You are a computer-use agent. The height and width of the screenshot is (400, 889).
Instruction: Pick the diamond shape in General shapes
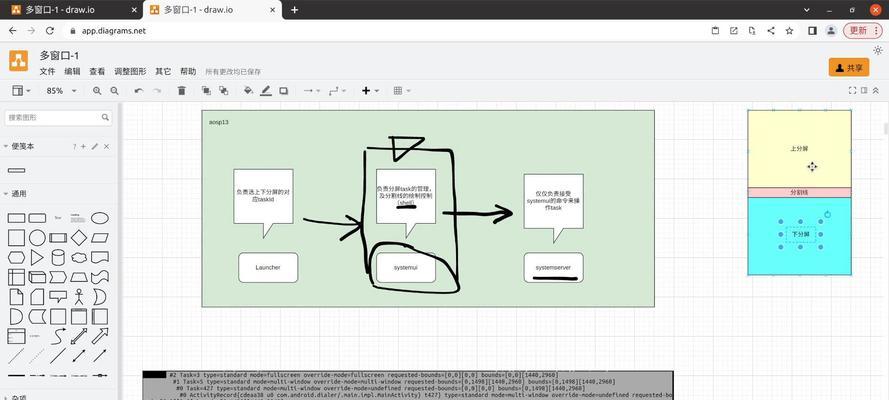tap(79, 237)
